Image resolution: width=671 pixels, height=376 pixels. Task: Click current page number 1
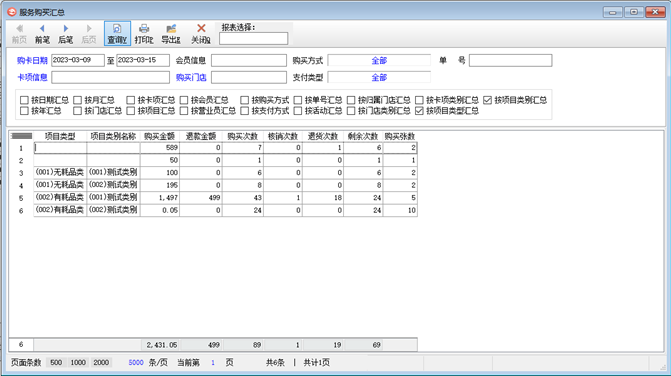click(213, 363)
